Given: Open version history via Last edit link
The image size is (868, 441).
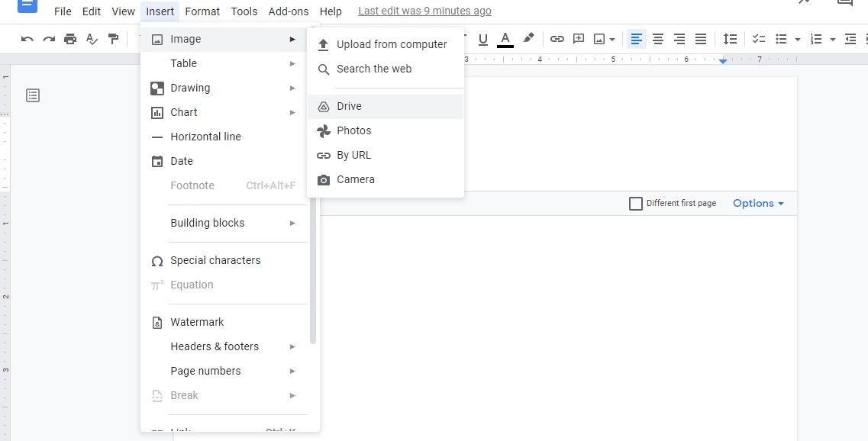Looking at the screenshot, I should coord(424,10).
